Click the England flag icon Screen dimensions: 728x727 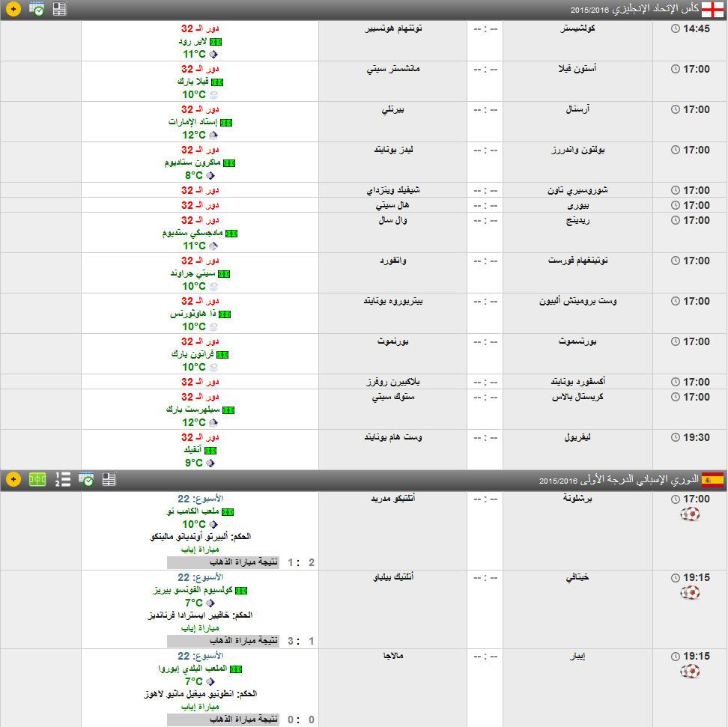(712, 9)
